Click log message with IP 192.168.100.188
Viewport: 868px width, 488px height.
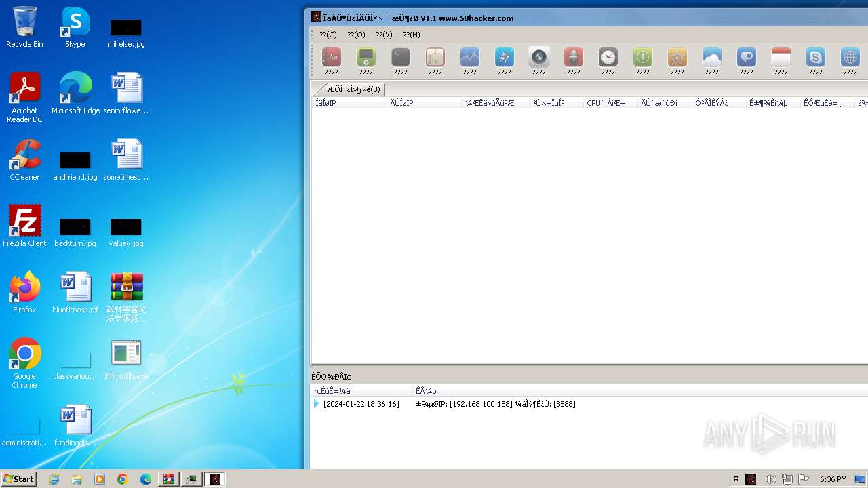point(496,404)
